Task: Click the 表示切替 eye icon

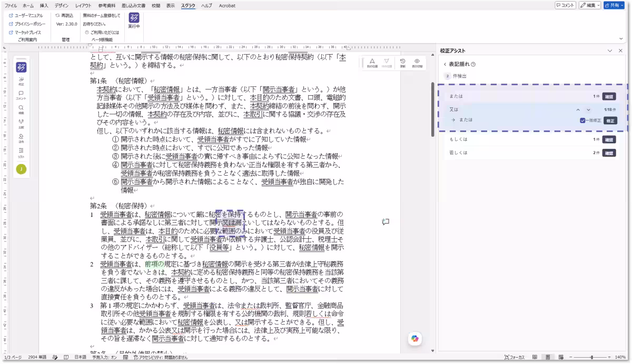Action: (417, 63)
